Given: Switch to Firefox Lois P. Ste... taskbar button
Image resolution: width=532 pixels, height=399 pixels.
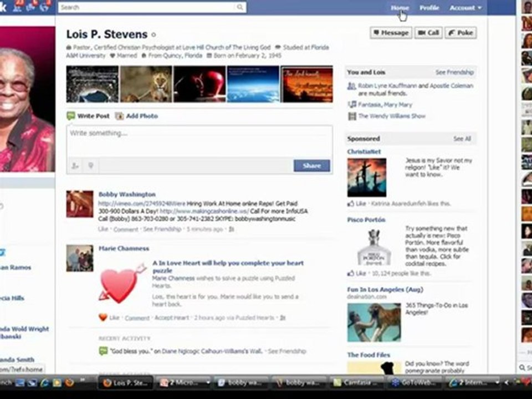Looking at the screenshot, I should [x=126, y=383].
